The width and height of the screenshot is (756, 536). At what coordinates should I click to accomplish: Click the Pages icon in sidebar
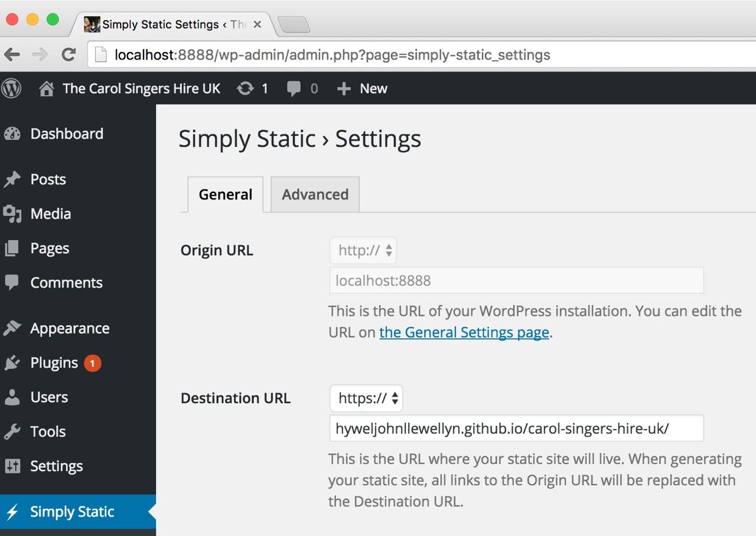coord(12,248)
